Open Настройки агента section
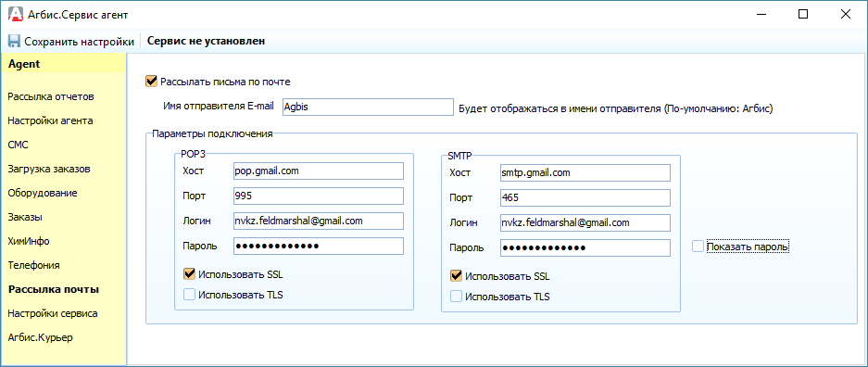Viewport: 868px width, 367px height. pos(50,120)
